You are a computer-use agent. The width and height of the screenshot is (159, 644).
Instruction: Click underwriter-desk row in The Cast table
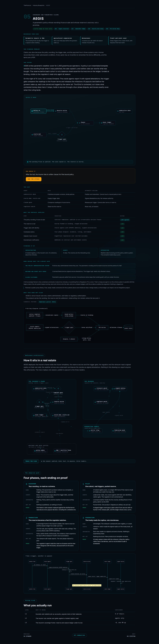pyautogui.click(x=79, y=194)
